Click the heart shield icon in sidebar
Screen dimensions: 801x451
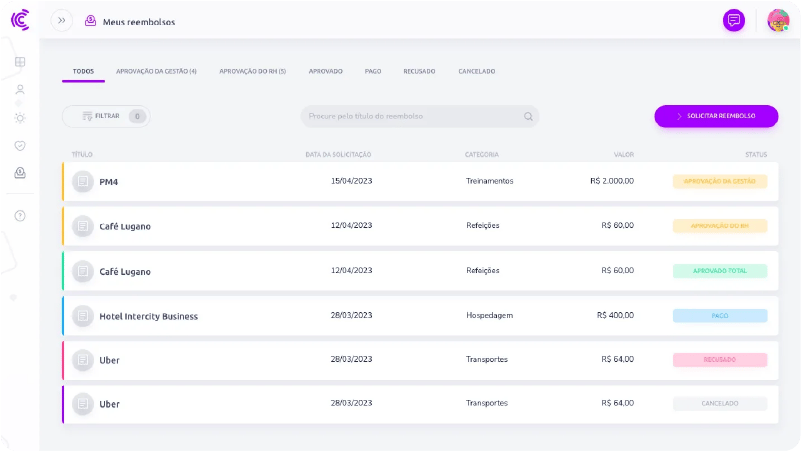[x=20, y=145]
